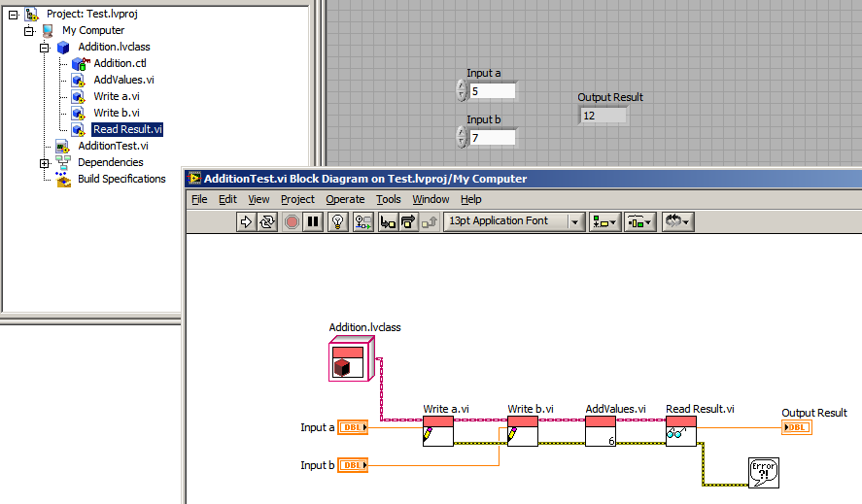Open the Align Objects dropdown
This screenshot has height=504, width=862.
tap(604, 222)
